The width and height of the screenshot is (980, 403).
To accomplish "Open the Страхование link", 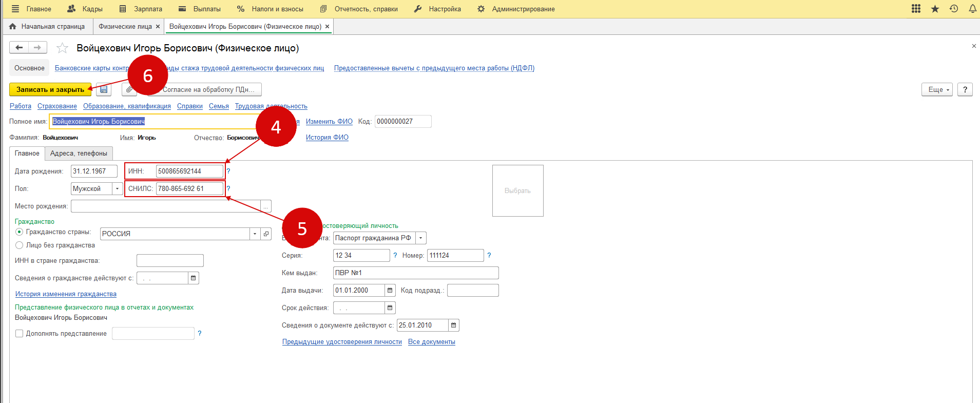I will (57, 106).
